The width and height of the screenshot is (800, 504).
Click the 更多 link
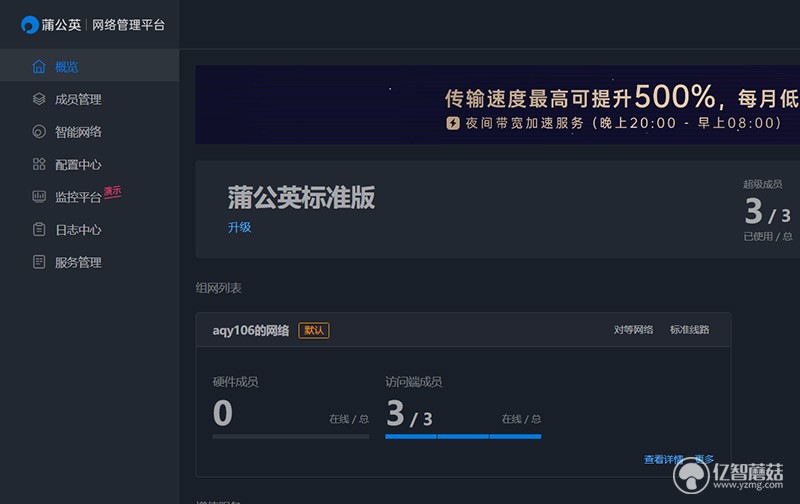tap(704, 459)
